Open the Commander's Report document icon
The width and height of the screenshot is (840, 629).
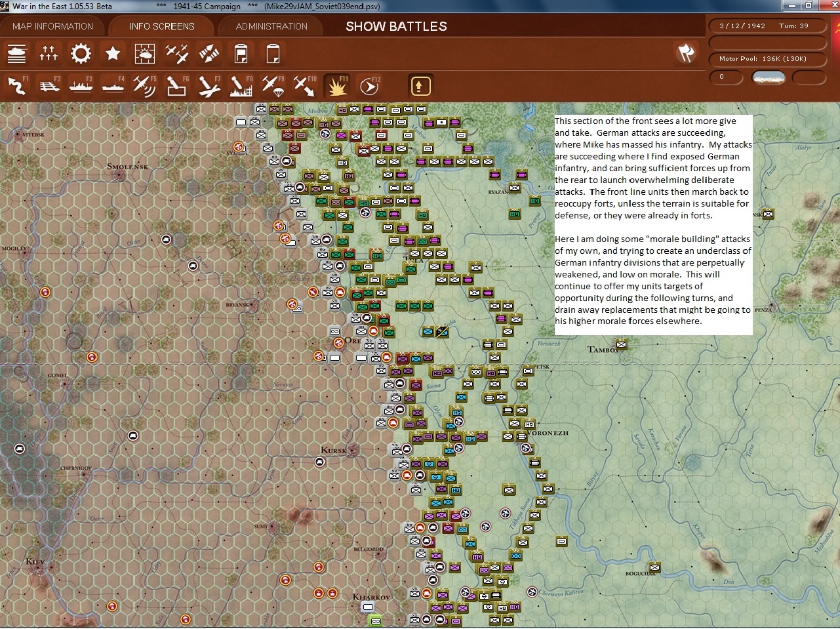coord(241,53)
